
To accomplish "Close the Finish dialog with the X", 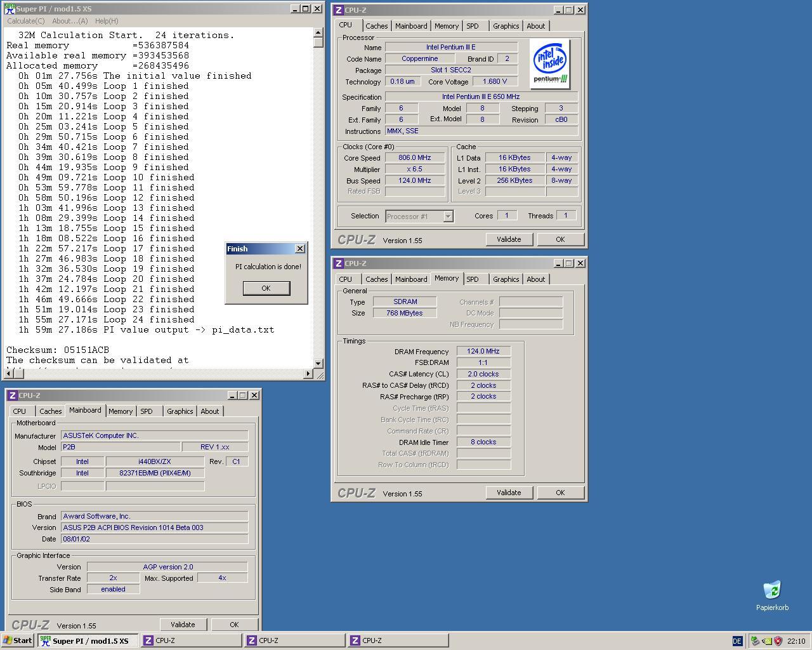I will pyautogui.click(x=300, y=249).
